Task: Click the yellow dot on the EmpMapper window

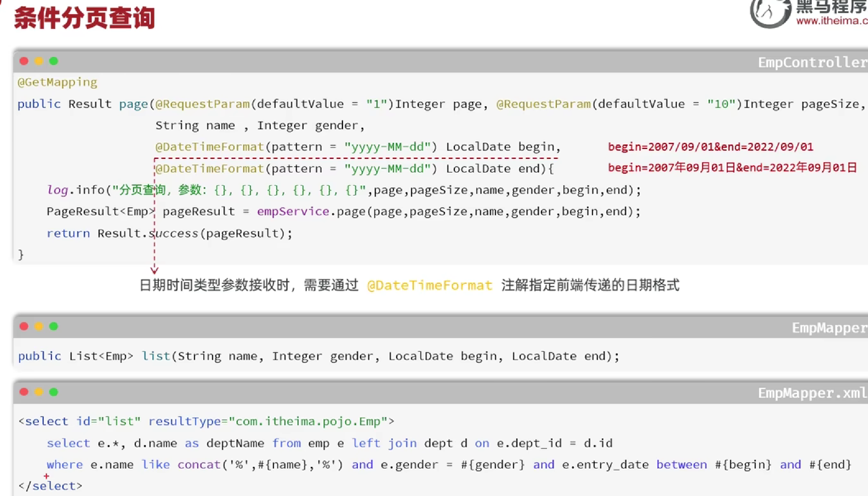Action: [39, 326]
